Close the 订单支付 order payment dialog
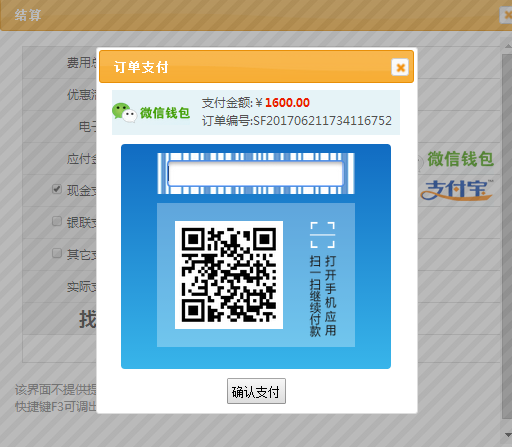This screenshot has width=512, height=447. 400,67
